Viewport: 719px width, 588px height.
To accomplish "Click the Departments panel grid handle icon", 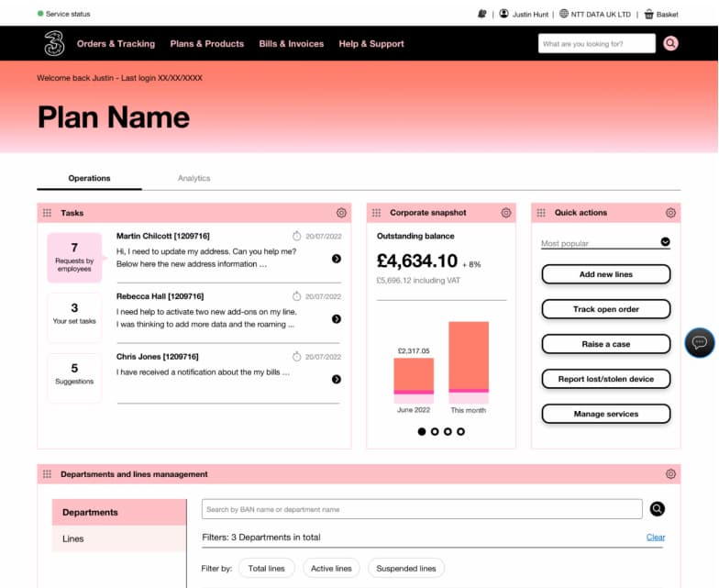I will click(x=47, y=473).
